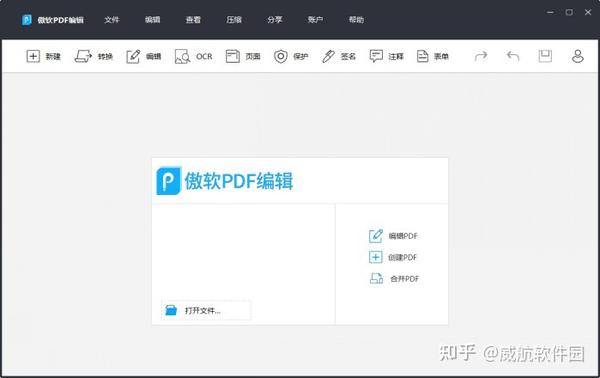Click the 编辑PDF link text
Image resolution: width=600 pixels, height=378 pixels.
click(x=403, y=236)
